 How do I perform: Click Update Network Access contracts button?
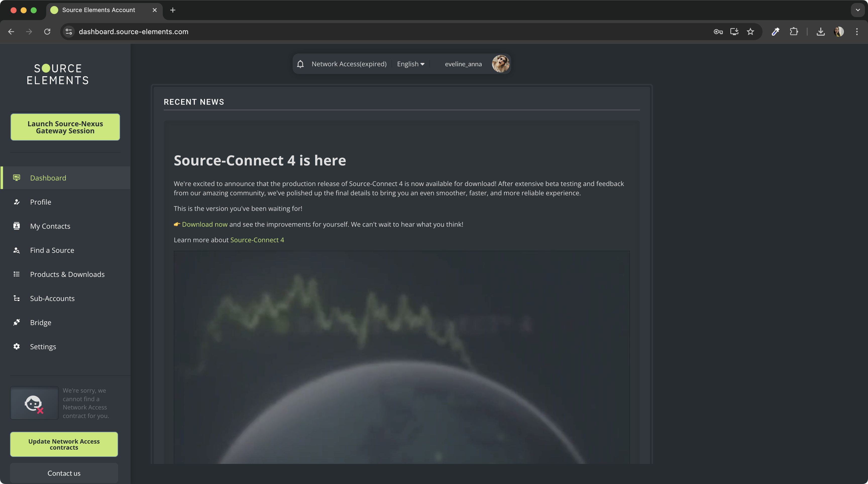[x=64, y=444]
